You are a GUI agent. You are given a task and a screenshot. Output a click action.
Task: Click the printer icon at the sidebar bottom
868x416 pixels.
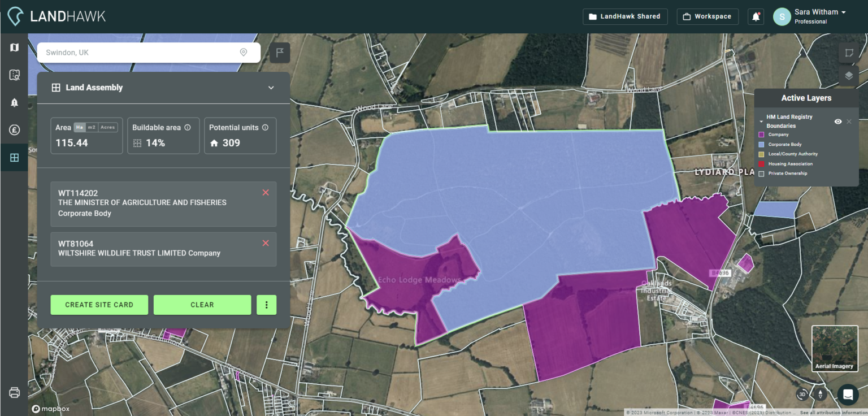(x=14, y=392)
